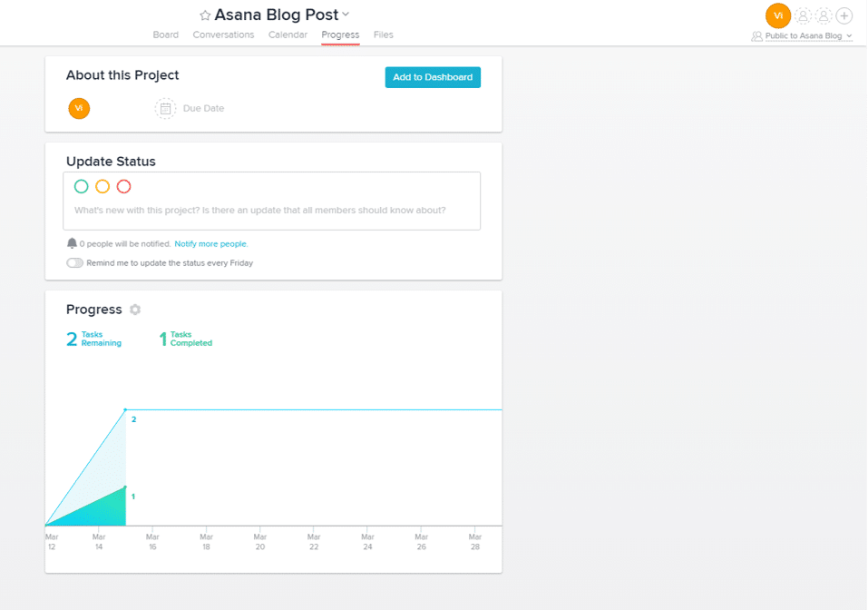Image resolution: width=868 pixels, height=610 pixels.
Task: Go to the Conversations tab
Action: 223,34
